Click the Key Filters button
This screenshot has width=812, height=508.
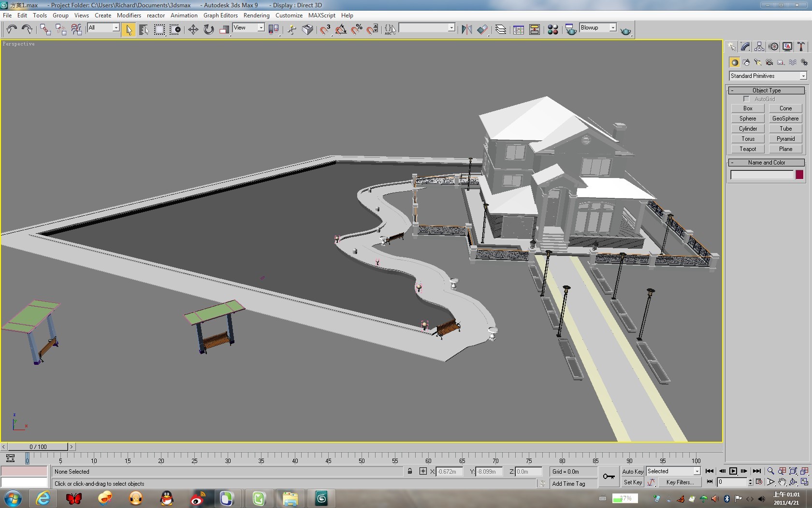tap(680, 482)
